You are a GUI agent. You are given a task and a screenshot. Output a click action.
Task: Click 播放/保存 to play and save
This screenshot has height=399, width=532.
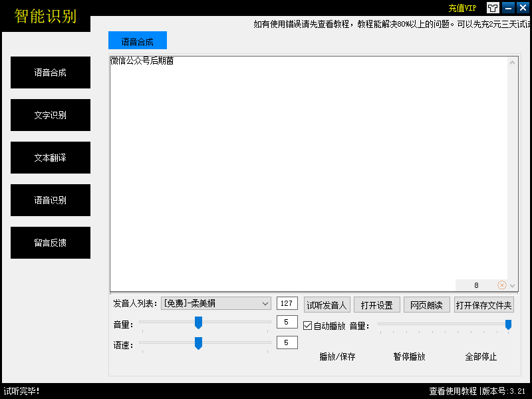(x=337, y=356)
